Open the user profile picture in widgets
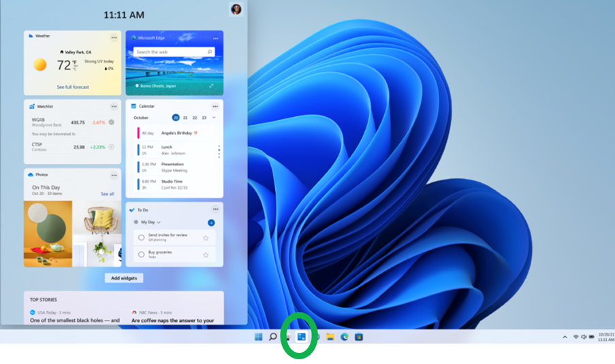The image size is (615, 364). pyautogui.click(x=236, y=9)
